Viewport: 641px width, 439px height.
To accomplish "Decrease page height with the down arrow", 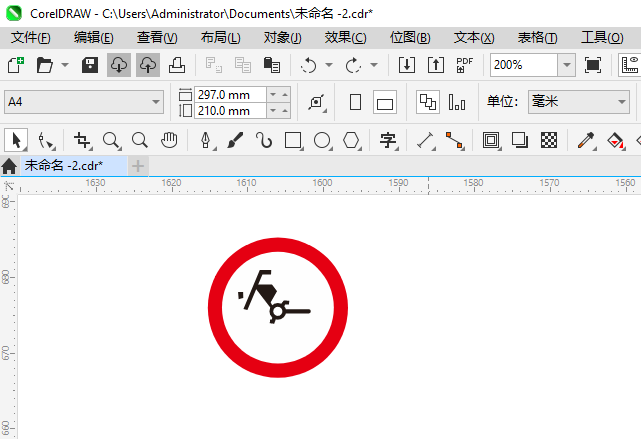I will [x=273, y=111].
